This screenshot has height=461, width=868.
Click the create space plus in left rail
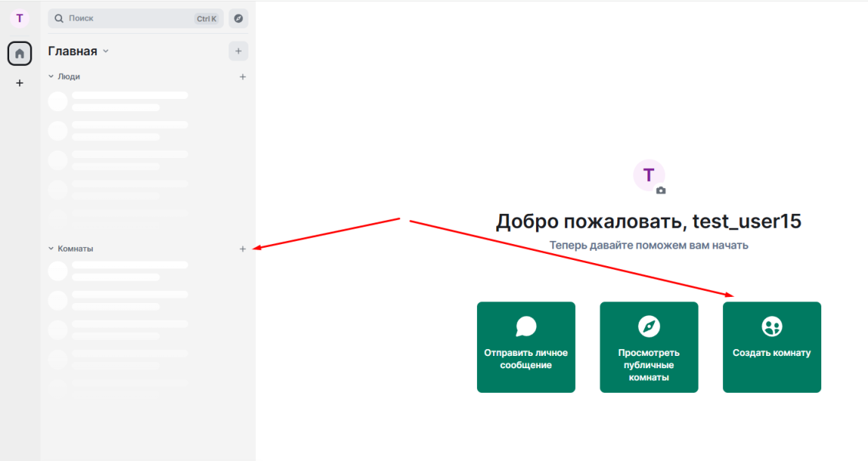(x=20, y=83)
